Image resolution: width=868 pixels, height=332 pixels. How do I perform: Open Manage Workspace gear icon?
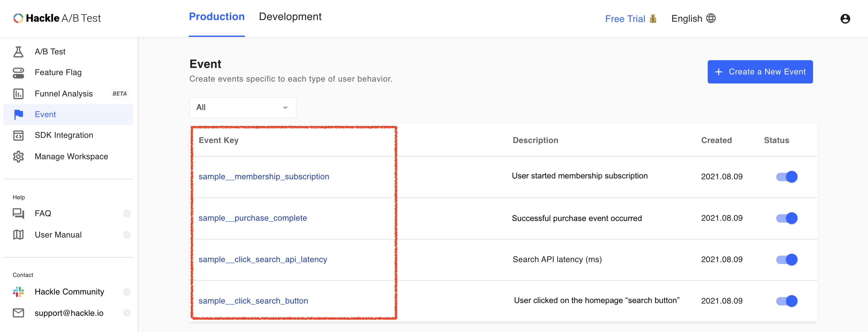[x=18, y=157]
